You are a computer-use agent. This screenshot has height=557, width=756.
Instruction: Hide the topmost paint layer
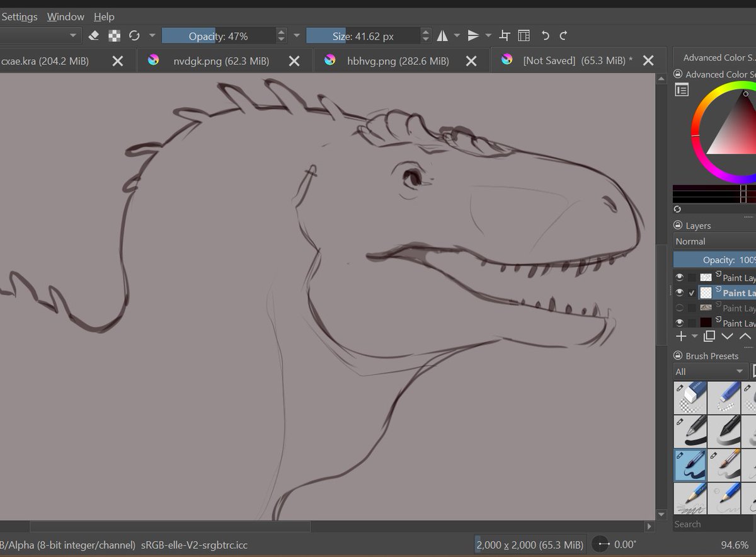point(679,277)
